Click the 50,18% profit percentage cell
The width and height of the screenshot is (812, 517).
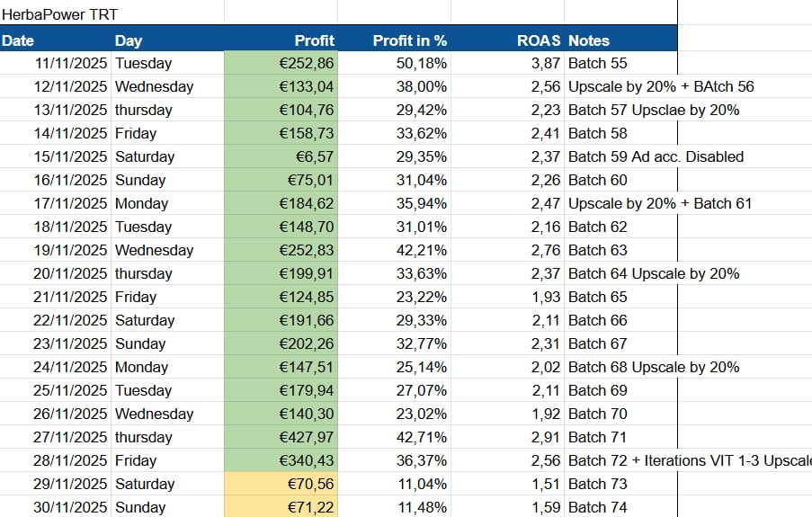(394, 63)
